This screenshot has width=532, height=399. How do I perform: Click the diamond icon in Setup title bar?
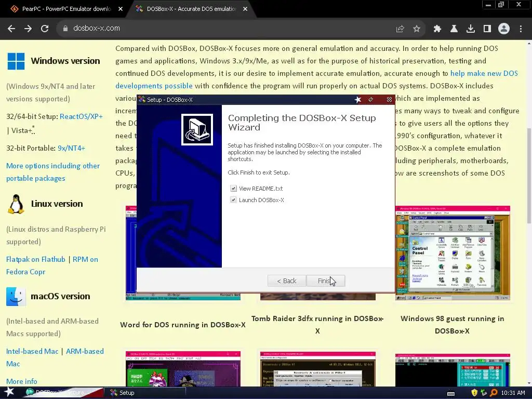pos(371,99)
